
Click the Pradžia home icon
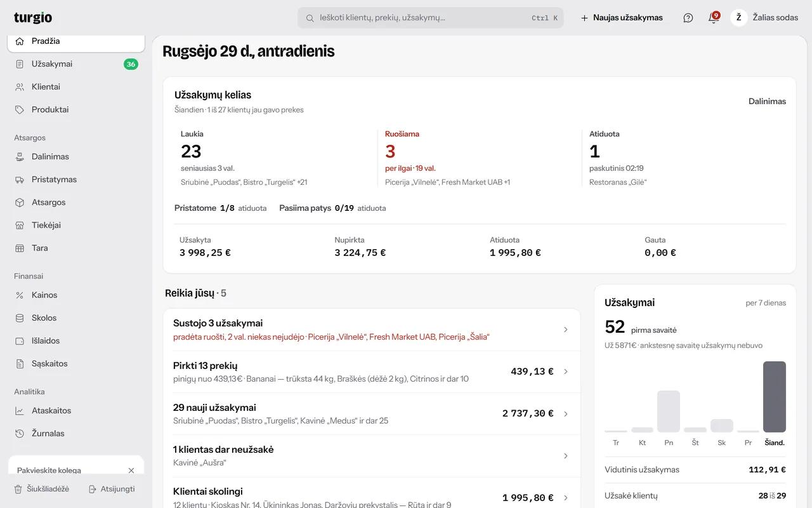[20, 41]
